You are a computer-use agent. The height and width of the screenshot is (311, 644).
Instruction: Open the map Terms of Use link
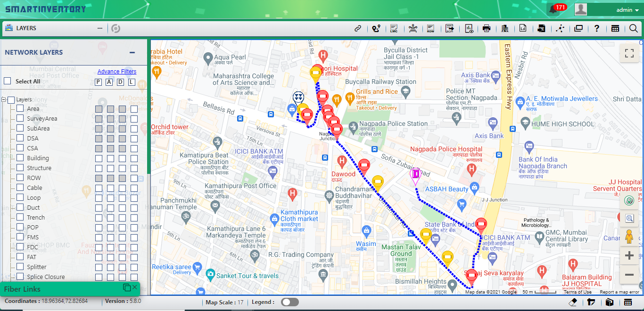click(578, 292)
